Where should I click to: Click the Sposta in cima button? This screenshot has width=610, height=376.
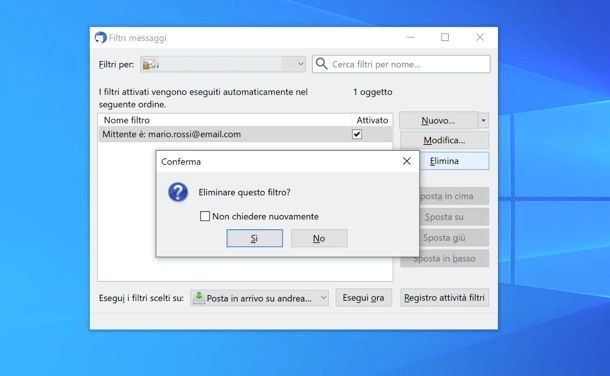tap(454, 196)
